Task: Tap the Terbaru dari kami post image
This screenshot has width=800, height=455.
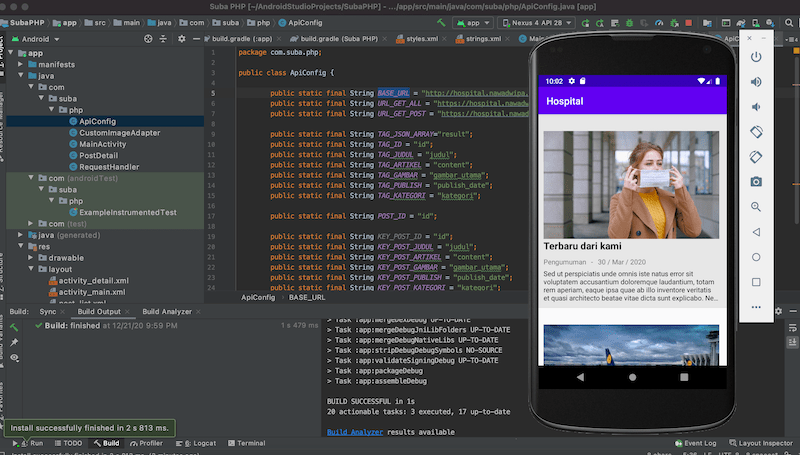Action: [x=631, y=183]
